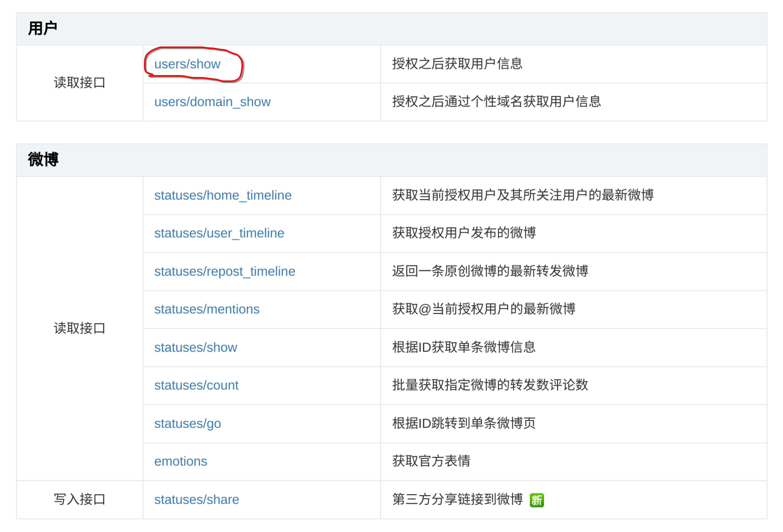Image resolution: width=783 pixels, height=532 pixels.
Task: Open the statuses/user_timeline link
Action: pyautogui.click(x=219, y=233)
